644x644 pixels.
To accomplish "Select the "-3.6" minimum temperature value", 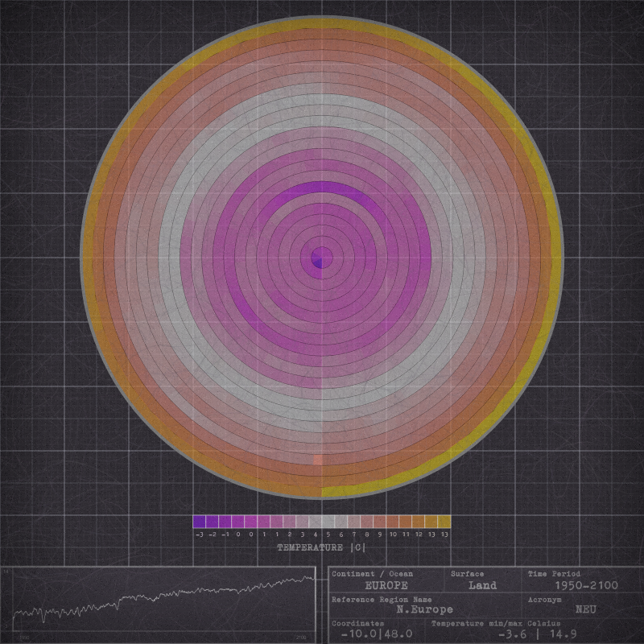I will [x=512, y=634].
